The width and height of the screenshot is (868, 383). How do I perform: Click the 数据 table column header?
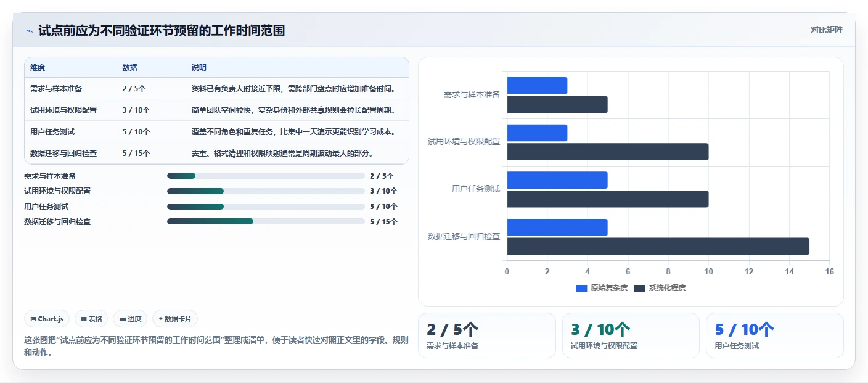coord(130,68)
